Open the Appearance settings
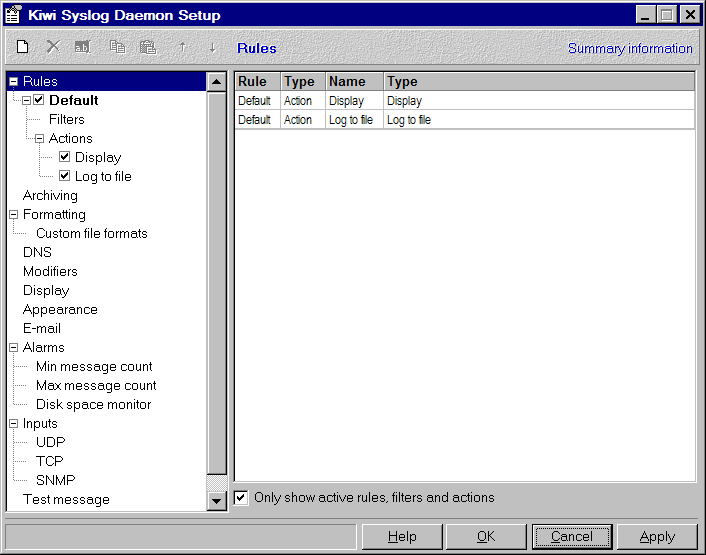The width and height of the screenshot is (706, 555). pos(60,309)
